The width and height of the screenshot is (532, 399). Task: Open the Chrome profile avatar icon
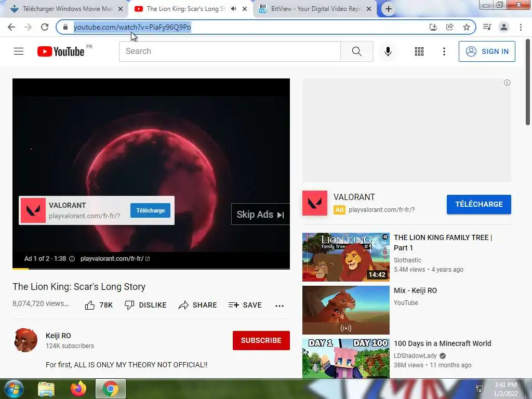coord(504,27)
